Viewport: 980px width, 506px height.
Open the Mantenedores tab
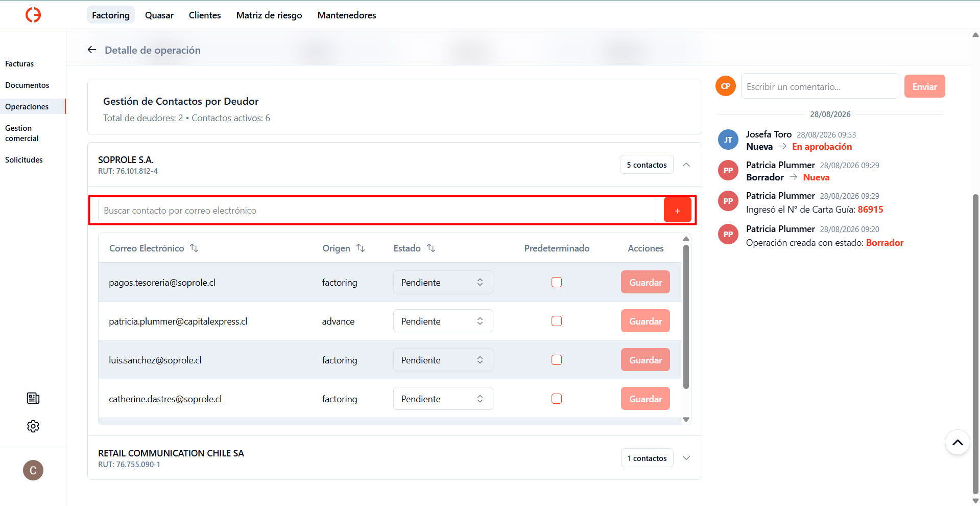click(347, 15)
